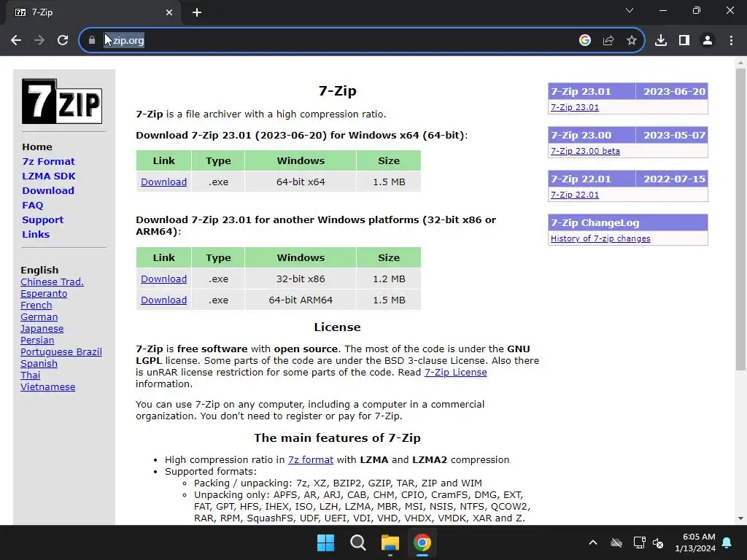Open the notification bell icon
This screenshot has height=560, width=747.
coord(727,542)
